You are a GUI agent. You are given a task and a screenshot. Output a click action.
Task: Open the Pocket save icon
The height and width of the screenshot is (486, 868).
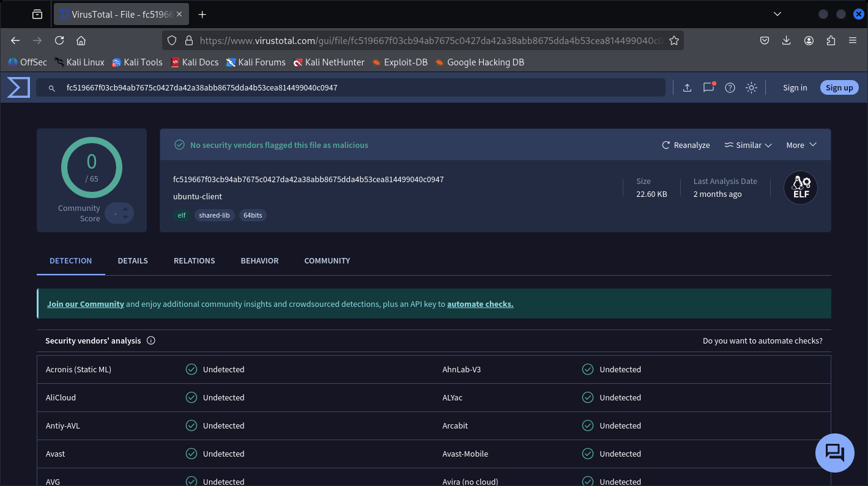765,40
